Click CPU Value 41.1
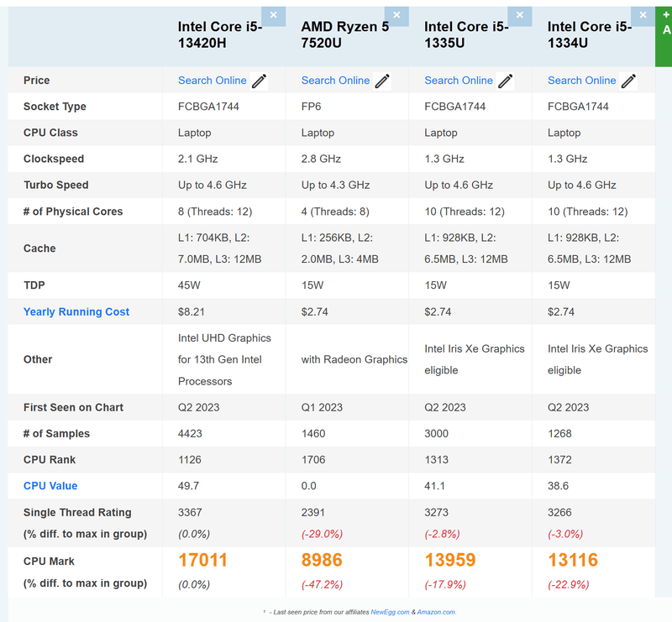672x622 pixels. point(434,486)
